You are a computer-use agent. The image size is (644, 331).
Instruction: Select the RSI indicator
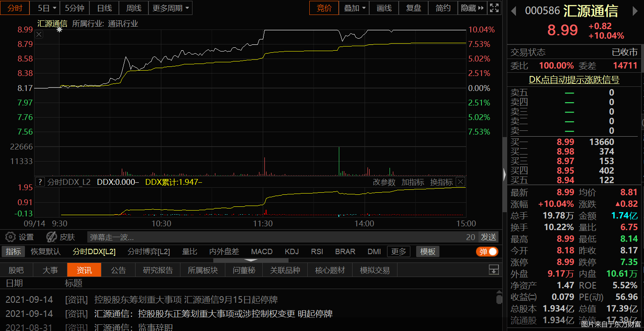click(317, 252)
